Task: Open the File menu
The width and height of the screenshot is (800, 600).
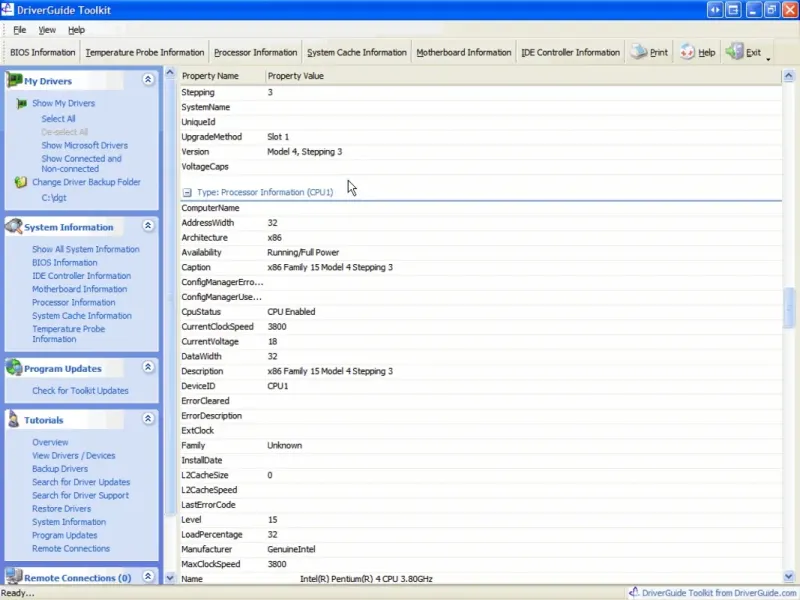Action: pyautogui.click(x=19, y=30)
